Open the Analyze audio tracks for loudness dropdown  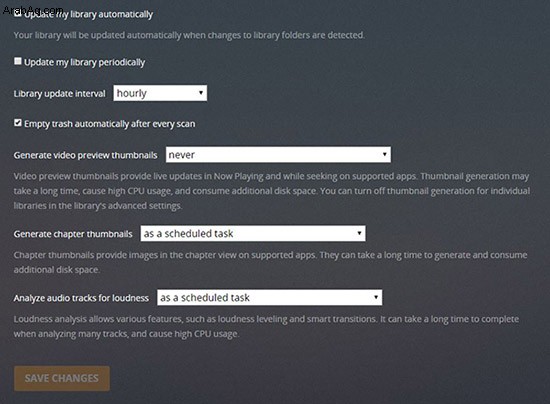(x=269, y=297)
